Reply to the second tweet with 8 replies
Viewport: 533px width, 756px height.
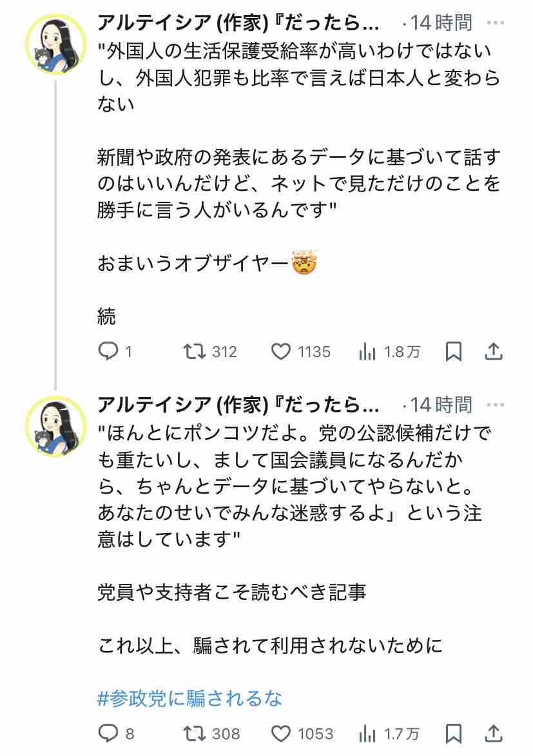[x=107, y=733]
